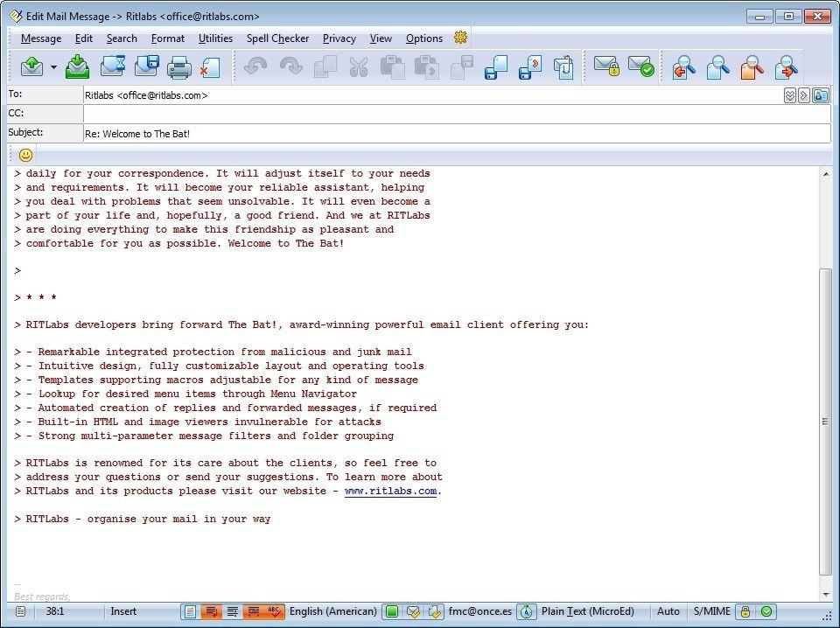This screenshot has height=628, width=840.
Task: Toggle auto-wrap orange status bar button
Action: coord(211,611)
